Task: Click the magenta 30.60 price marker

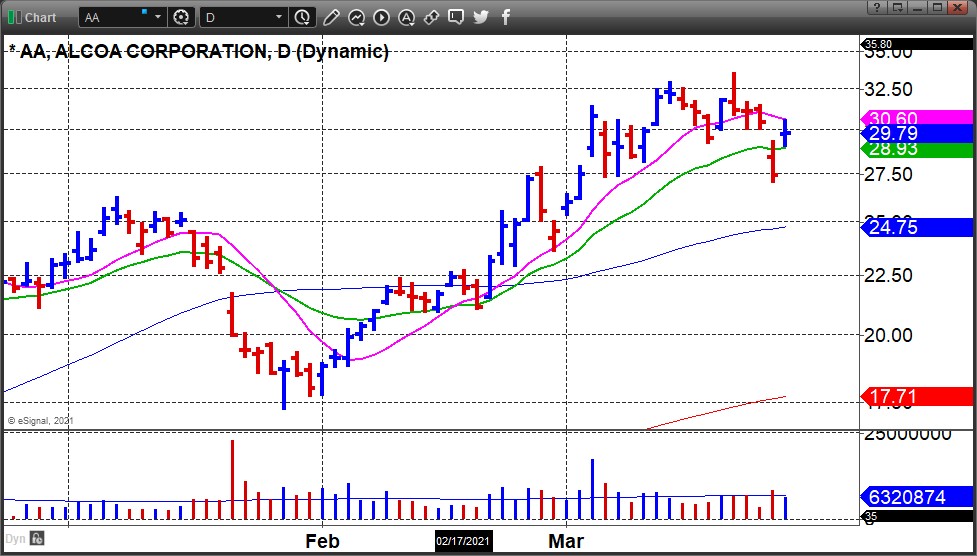Action: click(916, 118)
